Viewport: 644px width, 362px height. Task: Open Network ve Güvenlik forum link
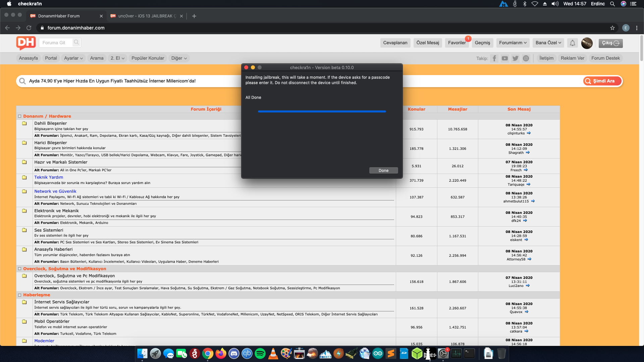[55, 191]
